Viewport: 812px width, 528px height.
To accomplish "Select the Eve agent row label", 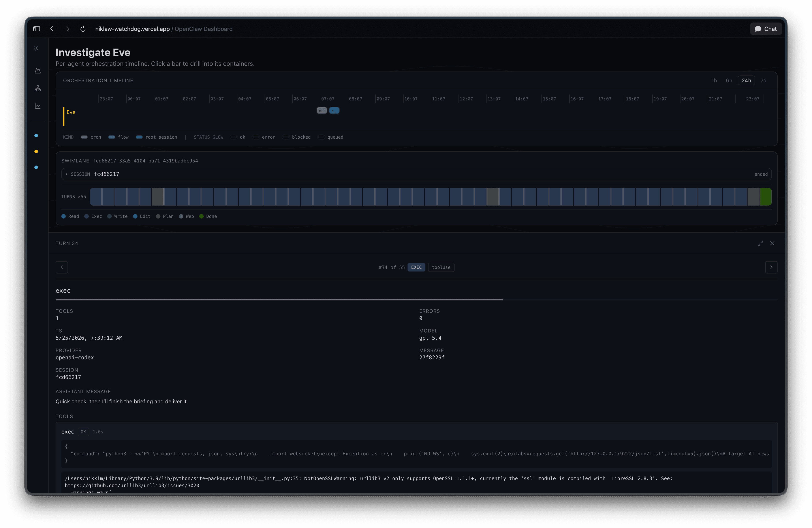I will coord(71,112).
